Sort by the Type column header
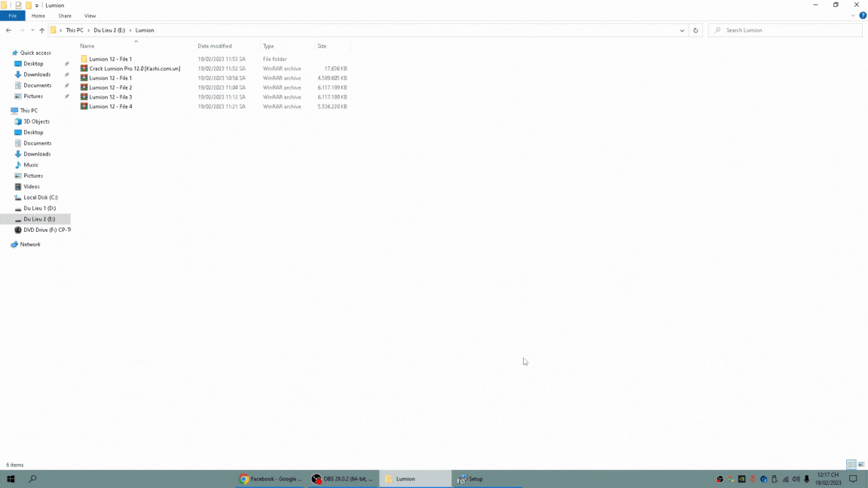The width and height of the screenshot is (868, 488). [x=268, y=46]
